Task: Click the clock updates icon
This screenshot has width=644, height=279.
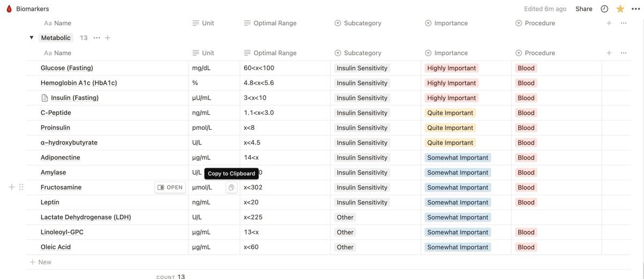Action: tap(604, 9)
